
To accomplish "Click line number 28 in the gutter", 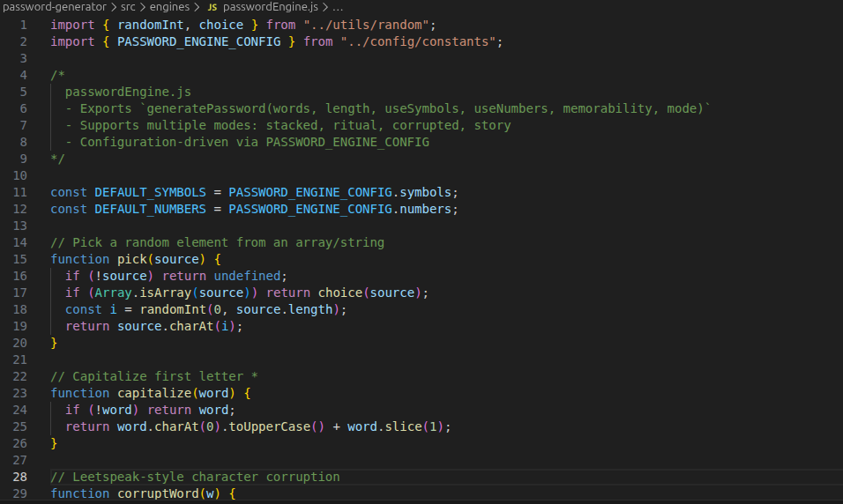I will (19, 477).
